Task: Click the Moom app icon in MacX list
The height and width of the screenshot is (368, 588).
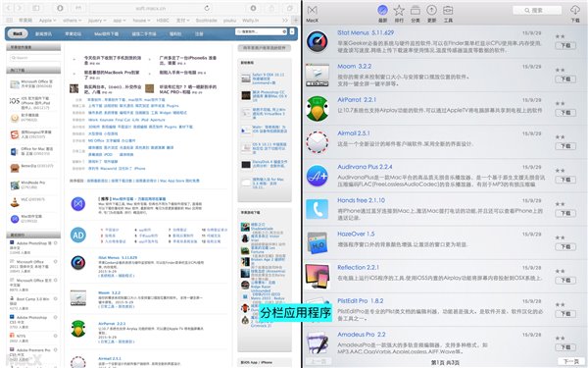Action: click(x=318, y=75)
